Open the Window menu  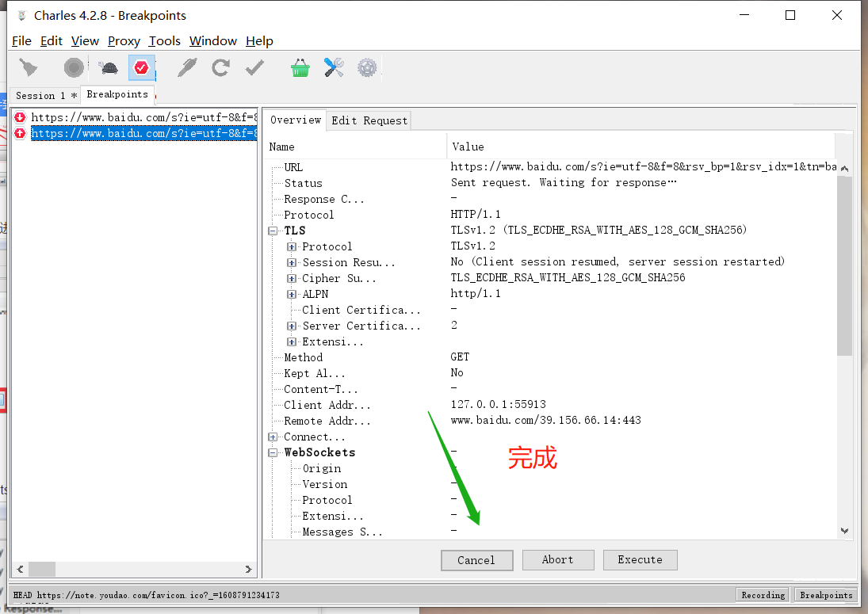click(x=213, y=41)
